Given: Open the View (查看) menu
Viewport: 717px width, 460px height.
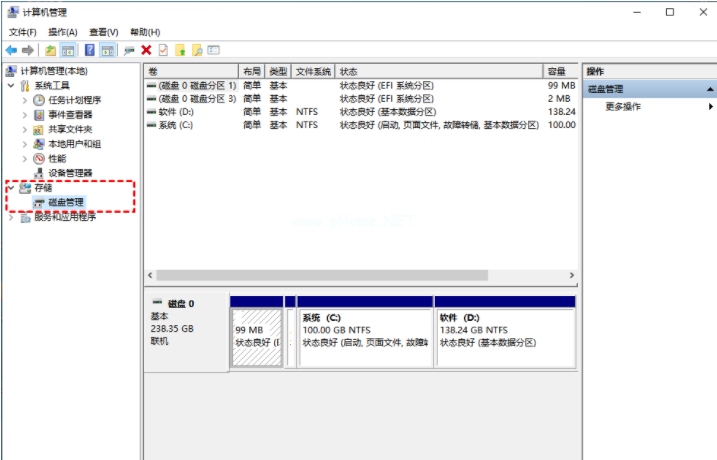Looking at the screenshot, I should (103, 32).
